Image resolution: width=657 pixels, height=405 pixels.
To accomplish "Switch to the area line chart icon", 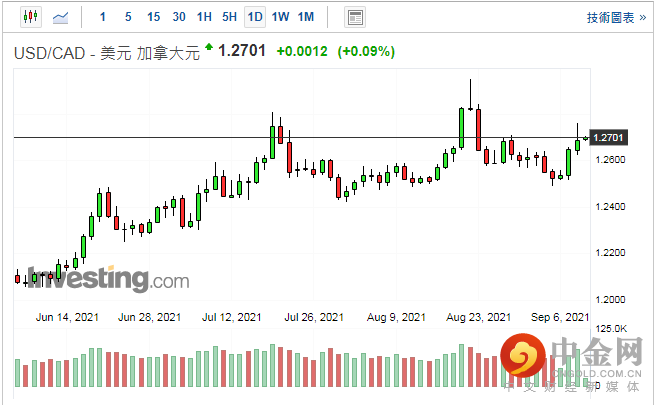I will [60, 18].
